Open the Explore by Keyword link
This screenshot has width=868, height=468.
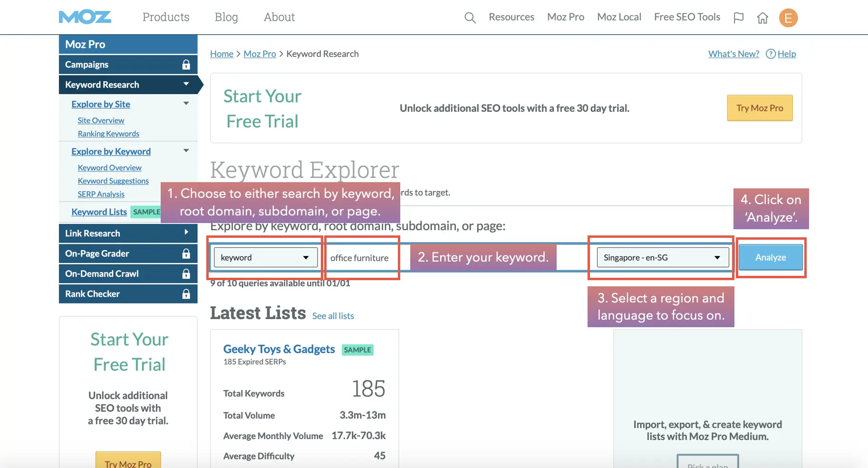click(111, 151)
